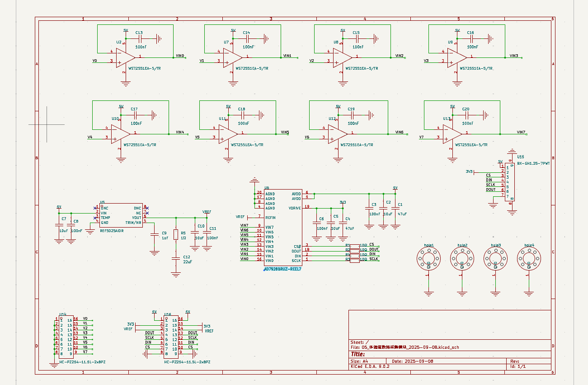Click the V4 input label left of U10
The image size is (588, 385).
point(90,137)
